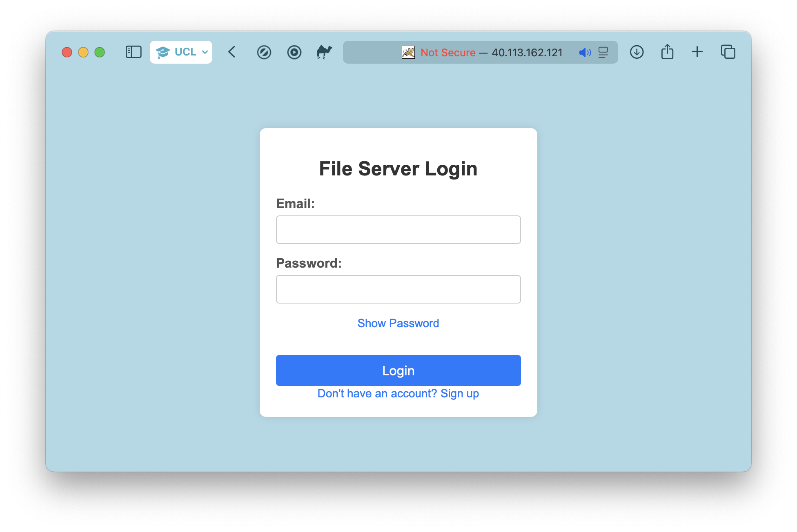Open the Sign up link
This screenshot has width=797, height=532.
[x=398, y=393]
